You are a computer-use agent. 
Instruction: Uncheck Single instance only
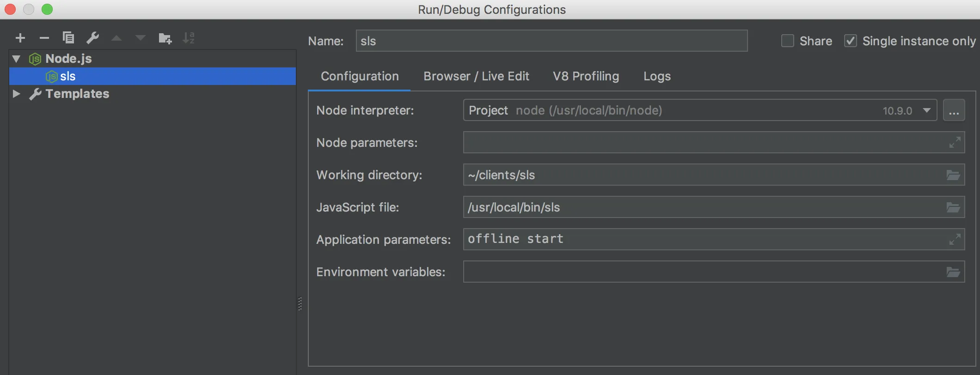(x=851, y=41)
